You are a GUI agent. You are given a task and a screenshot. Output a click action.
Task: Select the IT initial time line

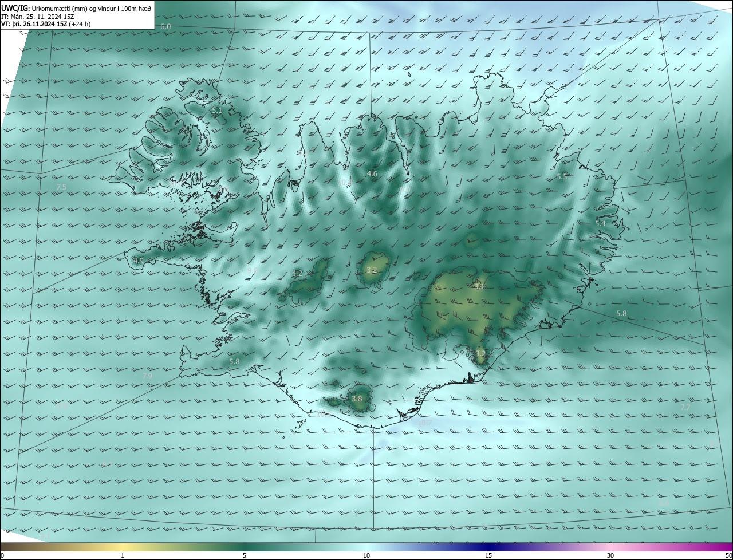point(38,16)
